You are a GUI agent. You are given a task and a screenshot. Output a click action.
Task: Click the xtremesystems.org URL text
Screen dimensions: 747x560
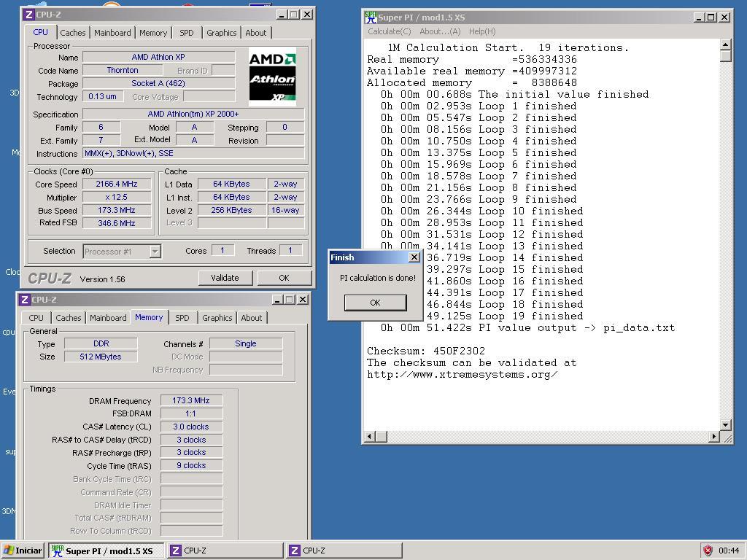[x=462, y=374]
